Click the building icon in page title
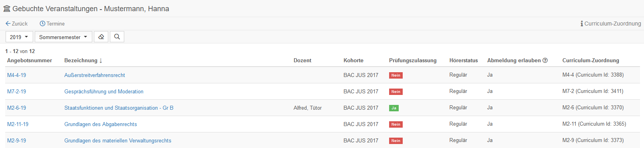The width and height of the screenshot is (644, 148). pyautogui.click(x=7, y=9)
